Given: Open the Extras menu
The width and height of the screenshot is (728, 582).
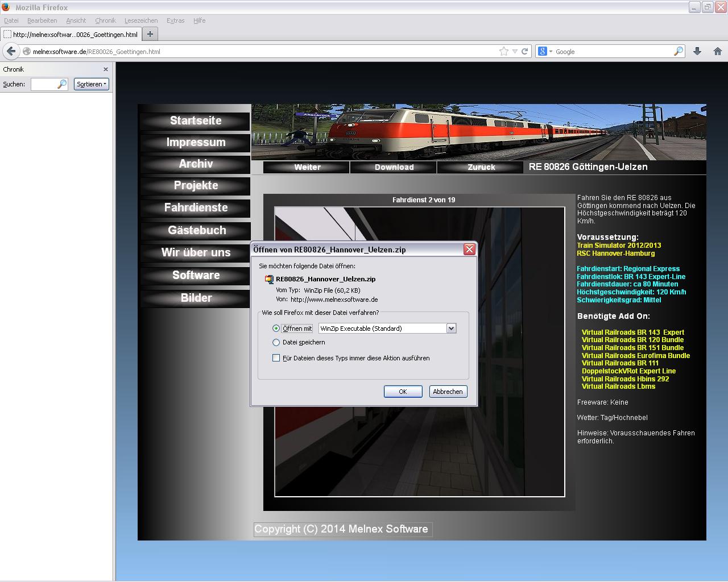Looking at the screenshot, I should click(175, 20).
